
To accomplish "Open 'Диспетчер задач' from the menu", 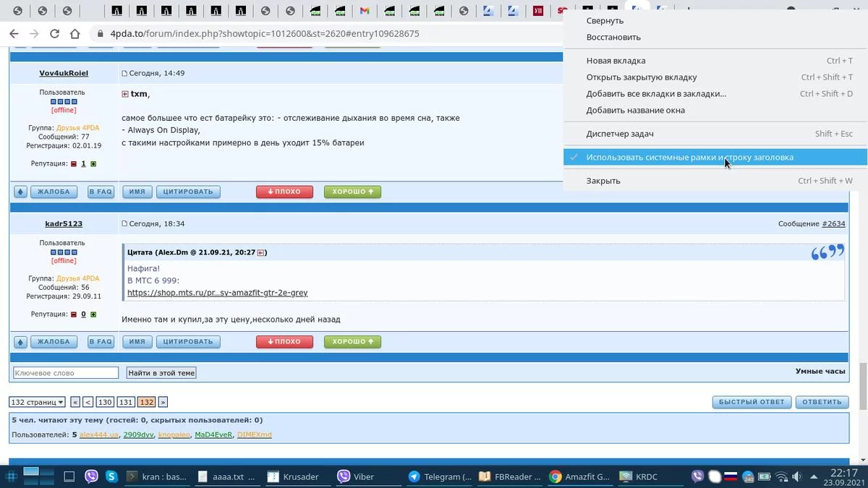I will [715, 134].
